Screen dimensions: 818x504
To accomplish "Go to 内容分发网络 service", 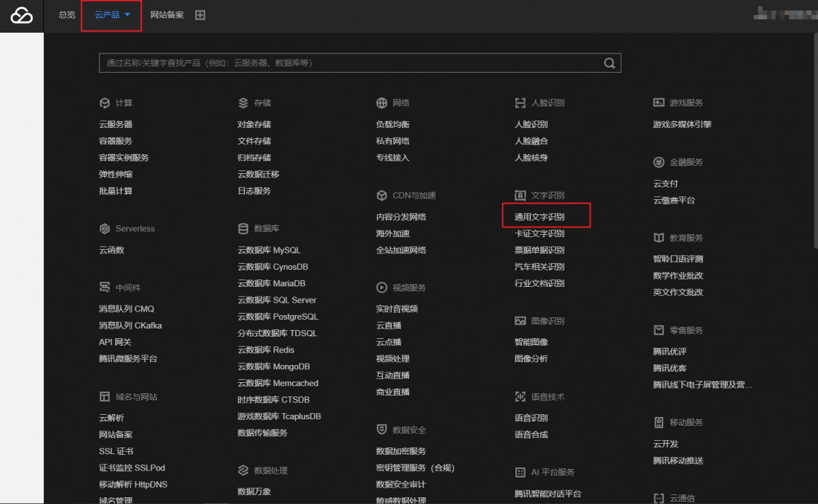I will coord(401,217).
